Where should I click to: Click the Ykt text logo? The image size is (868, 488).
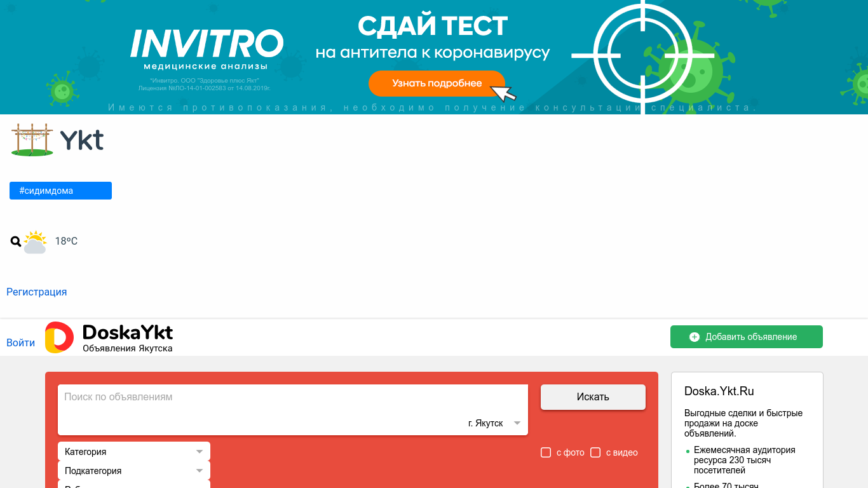tap(82, 140)
